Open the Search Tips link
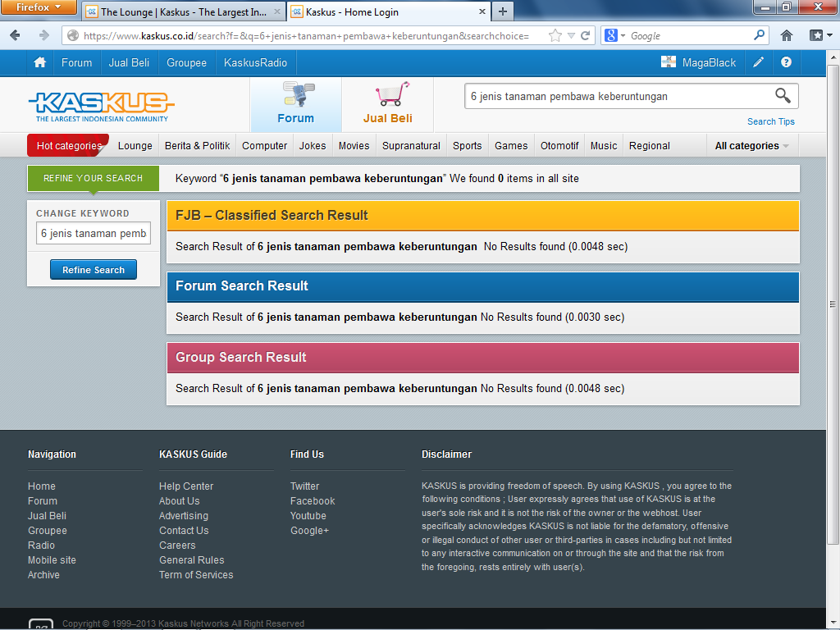This screenshot has height=630, width=840. pyautogui.click(x=771, y=121)
